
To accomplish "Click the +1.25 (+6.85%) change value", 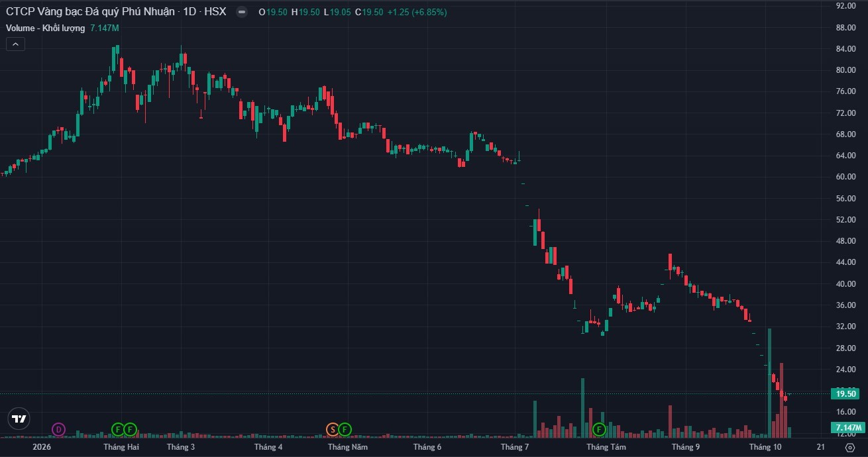I will point(417,12).
